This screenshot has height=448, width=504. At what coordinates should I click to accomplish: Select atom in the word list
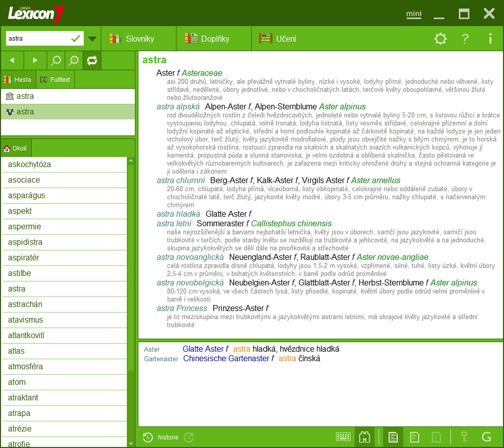click(64, 382)
